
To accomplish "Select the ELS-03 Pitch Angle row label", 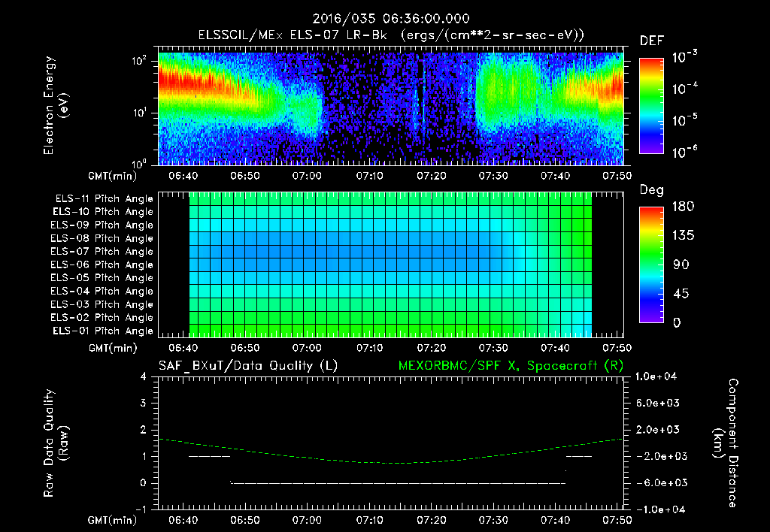I will coord(102,304).
